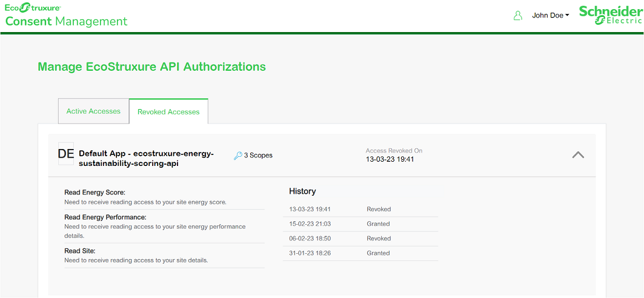
Task: Click the History heading
Action: tap(302, 191)
